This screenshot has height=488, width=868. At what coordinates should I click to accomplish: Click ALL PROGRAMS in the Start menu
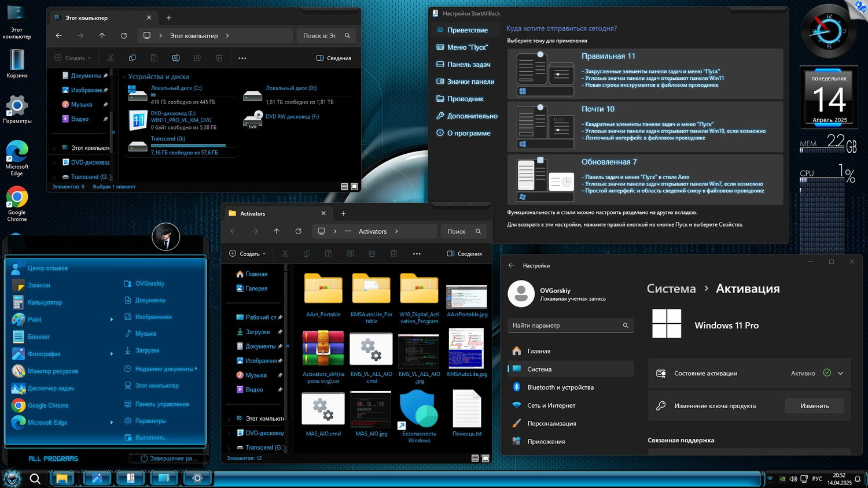[53, 459]
